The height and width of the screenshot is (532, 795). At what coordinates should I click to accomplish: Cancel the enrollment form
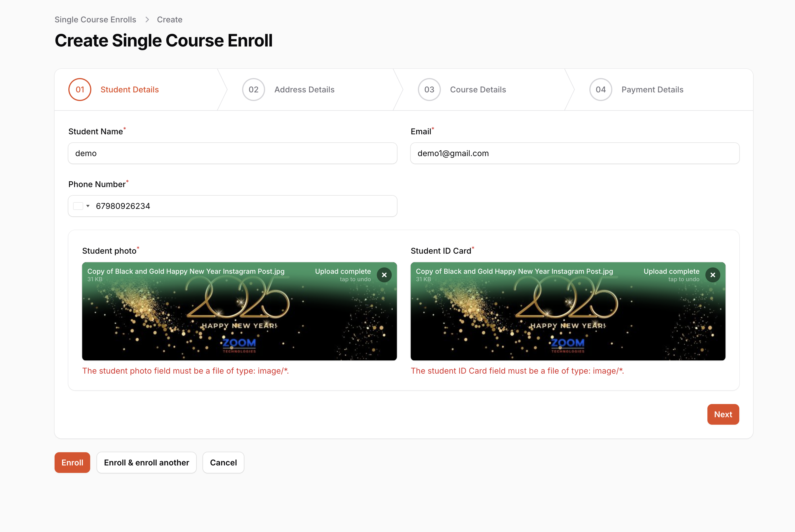pyautogui.click(x=223, y=463)
